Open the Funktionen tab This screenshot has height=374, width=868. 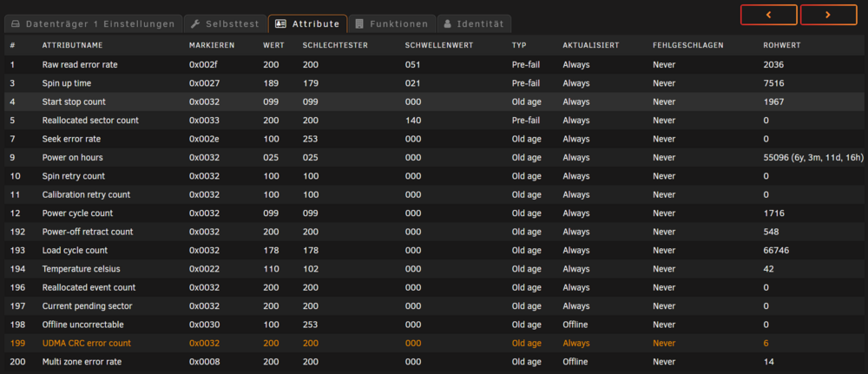coord(392,23)
